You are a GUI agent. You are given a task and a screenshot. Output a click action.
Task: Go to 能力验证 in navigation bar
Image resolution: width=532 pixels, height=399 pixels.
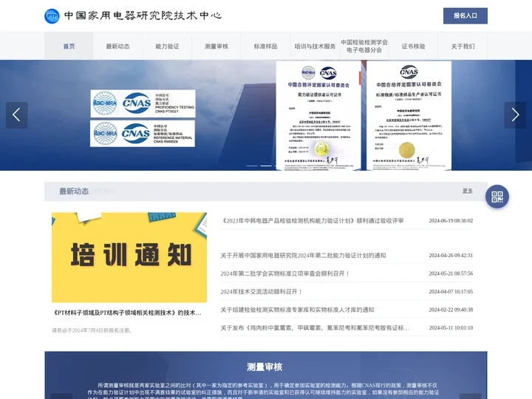tap(167, 46)
